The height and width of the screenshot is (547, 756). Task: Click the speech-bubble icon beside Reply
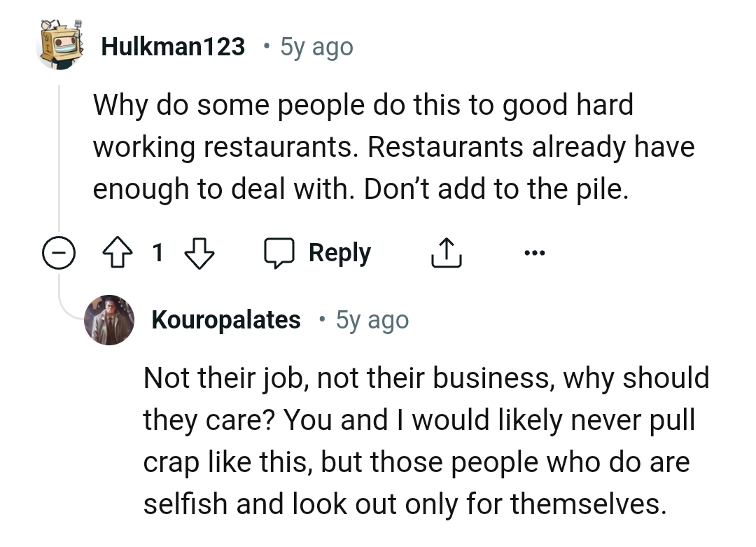coord(279,254)
